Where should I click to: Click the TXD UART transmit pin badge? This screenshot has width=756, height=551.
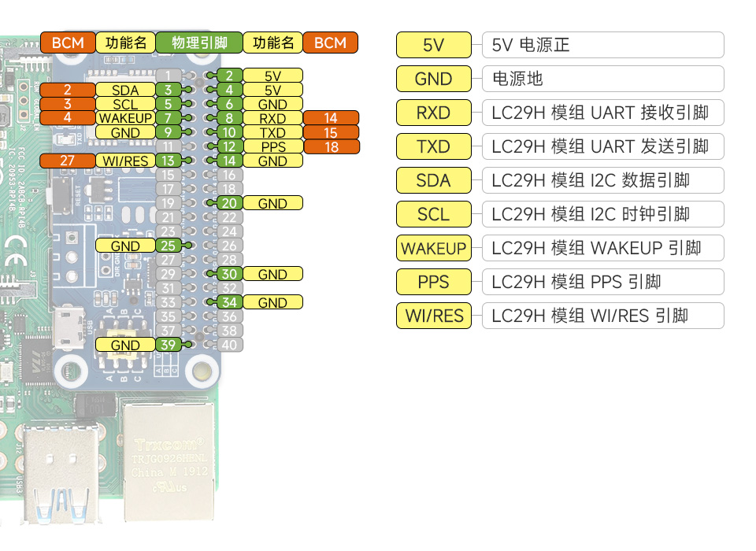(x=433, y=146)
